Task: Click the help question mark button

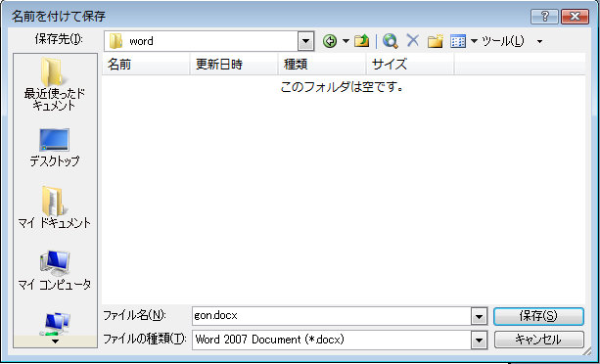Action: click(544, 16)
